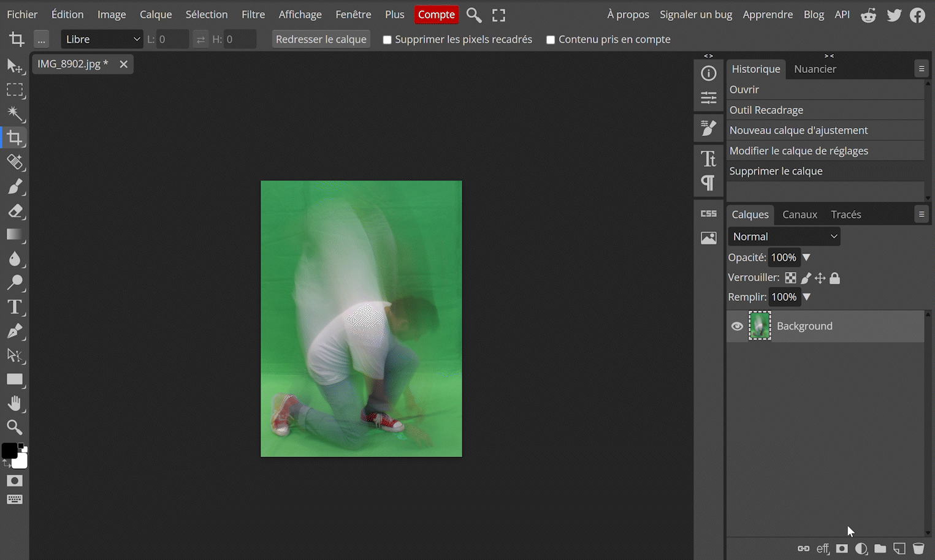Open the Historique panel menu
The width and height of the screenshot is (935, 560).
tap(922, 69)
